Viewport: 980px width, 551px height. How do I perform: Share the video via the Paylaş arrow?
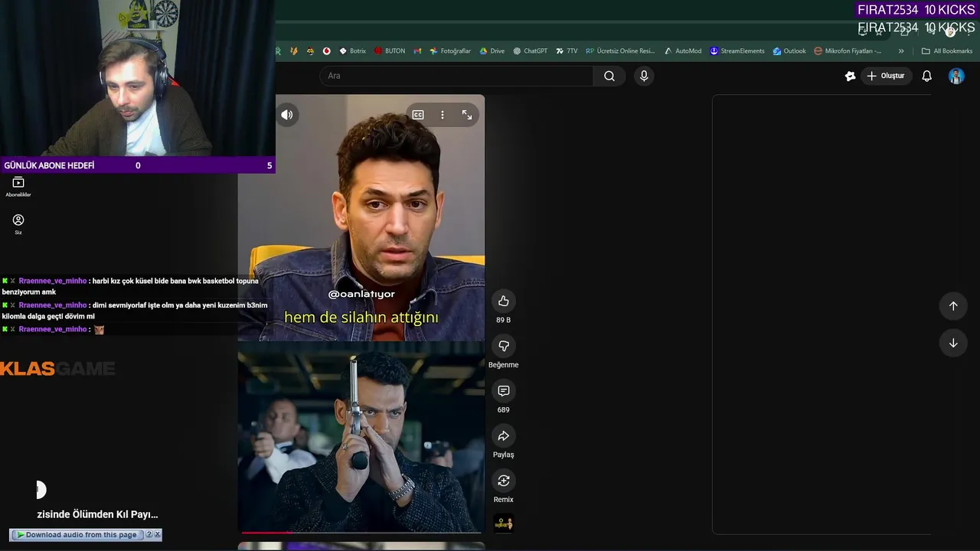[x=503, y=436]
